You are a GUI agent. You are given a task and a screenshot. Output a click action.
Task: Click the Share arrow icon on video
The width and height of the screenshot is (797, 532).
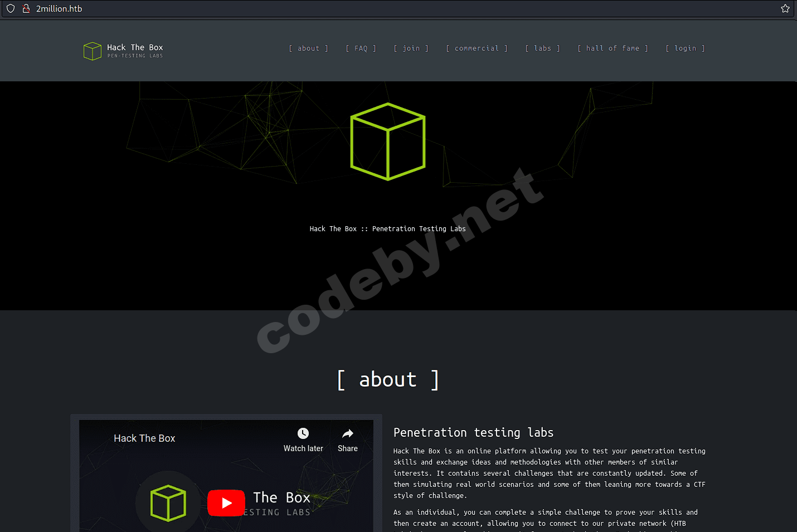348,433
